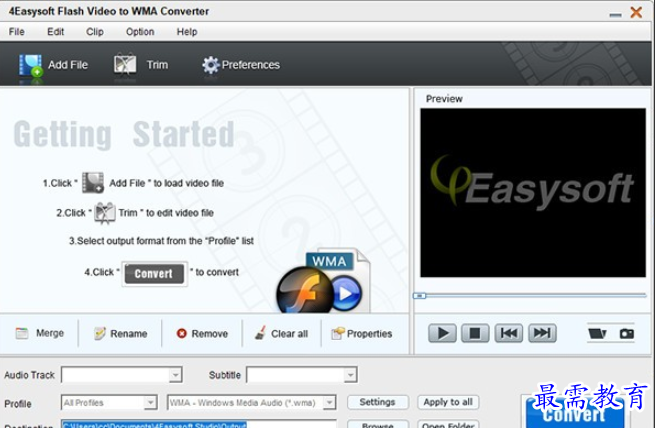
Task: Click the Trim scissors icon in Getting Started
Action: tap(105, 213)
